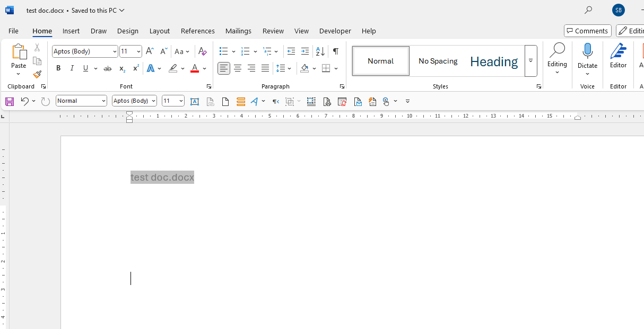Apply the Heading style
This screenshot has height=329, width=644.
494,61
